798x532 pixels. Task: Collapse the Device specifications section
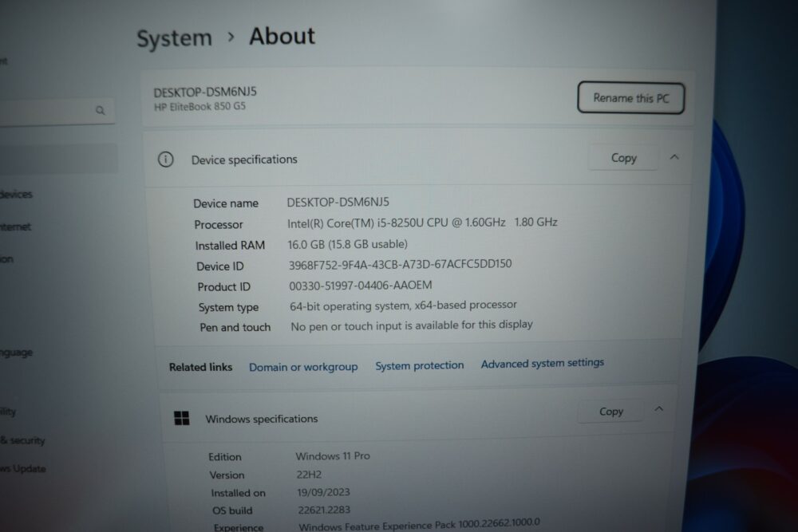674,157
